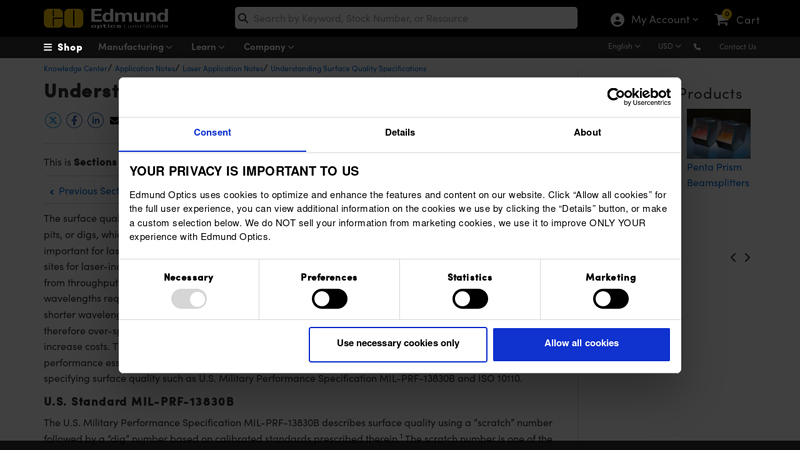Share the article via LinkedIn icon
The image size is (800, 450).
tap(95, 120)
